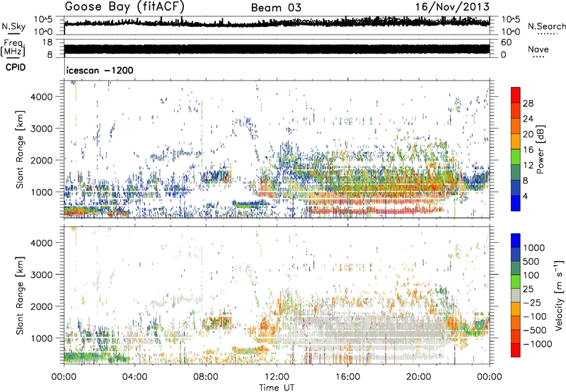Viewport: 566px width, 392px height.
Task: Click 'Slant Range [km]' label of the power panel
Action: [x=20, y=149]
